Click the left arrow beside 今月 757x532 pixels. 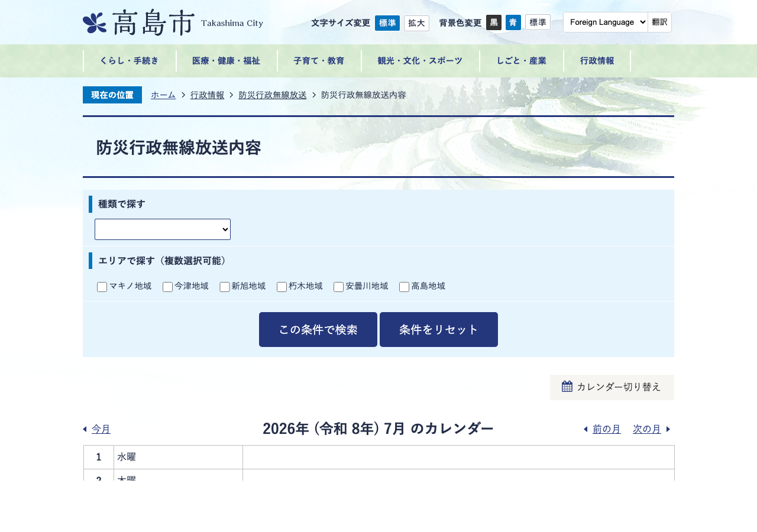point(85,429)
